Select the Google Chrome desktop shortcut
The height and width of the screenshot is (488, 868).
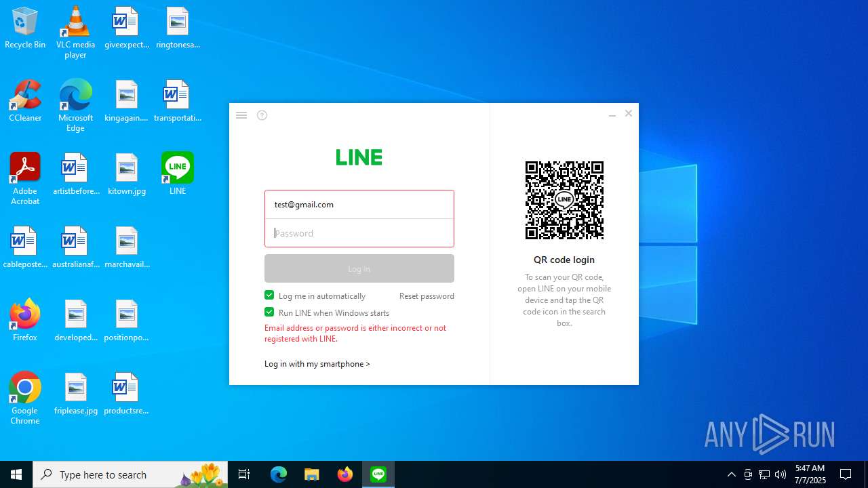(25, 399)
